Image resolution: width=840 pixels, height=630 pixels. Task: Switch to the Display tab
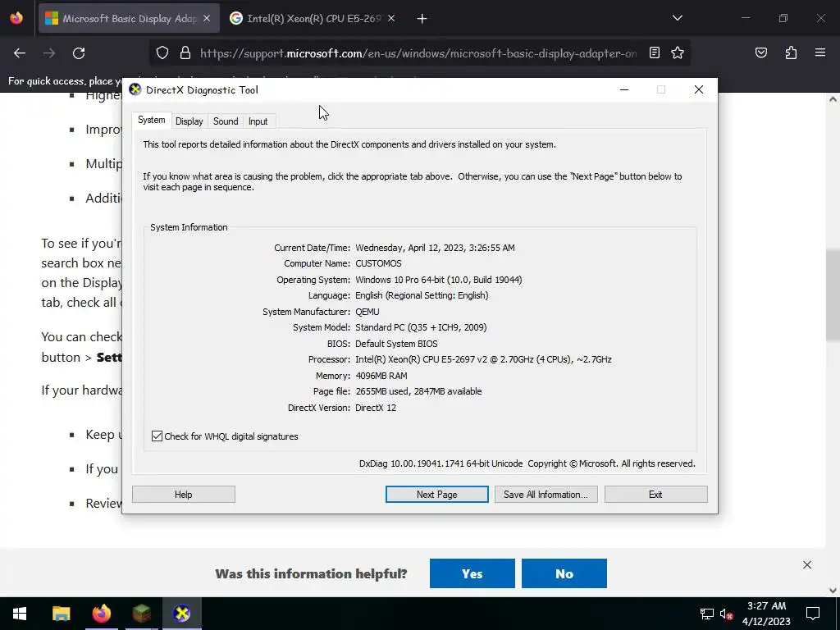click(x=189, y=121)
